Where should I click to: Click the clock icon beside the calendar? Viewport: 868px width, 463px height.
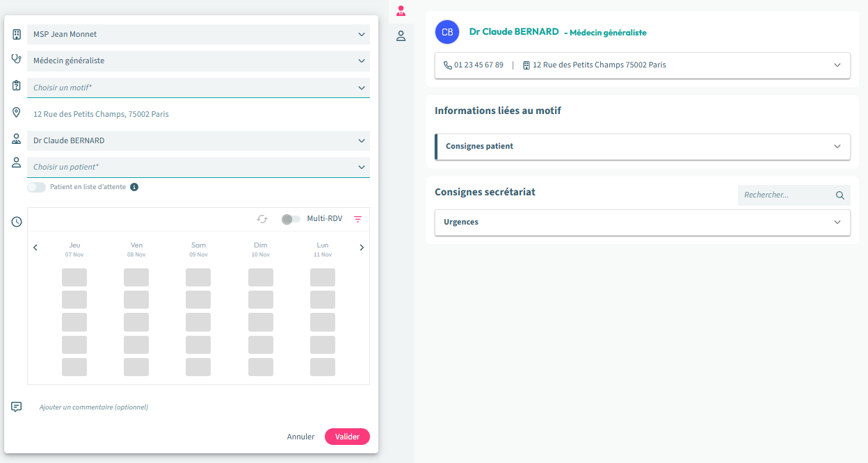click(x=17, y=222)
